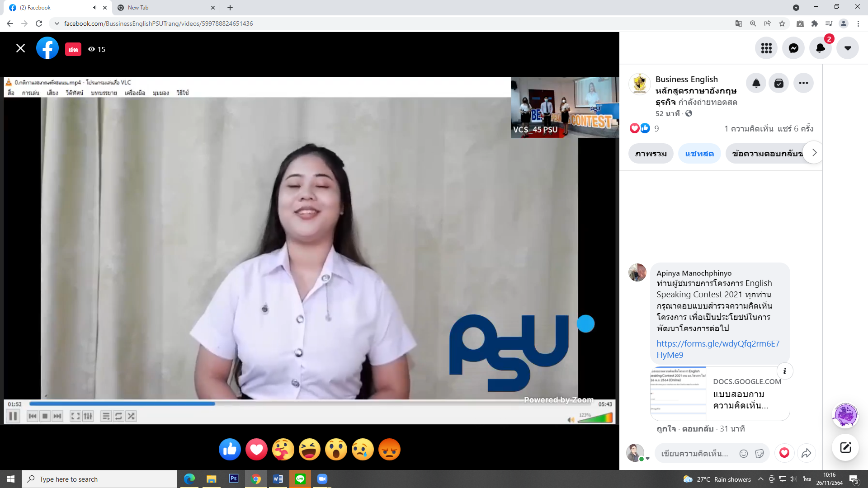Close the video viewer with X

(20, 48)
